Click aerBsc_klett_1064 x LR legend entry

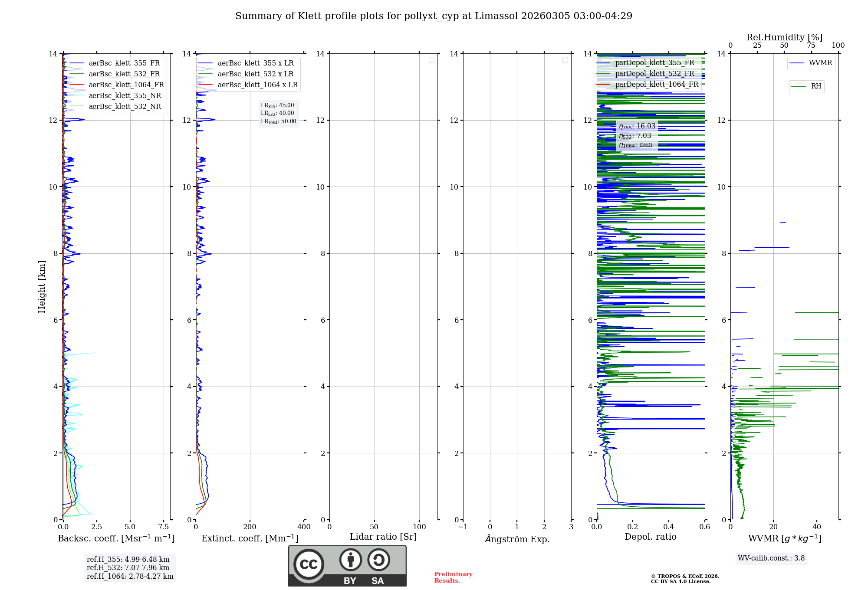click(x=257, y=85)
